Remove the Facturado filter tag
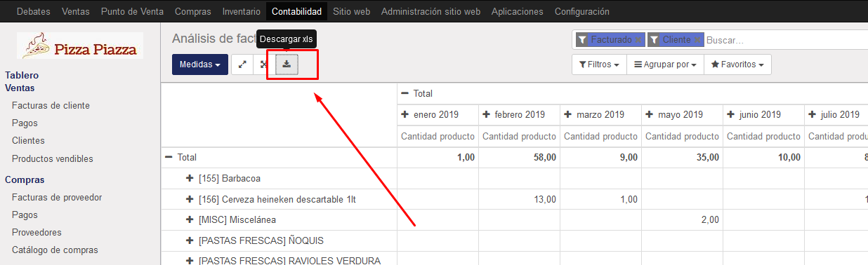 [638, 40]
